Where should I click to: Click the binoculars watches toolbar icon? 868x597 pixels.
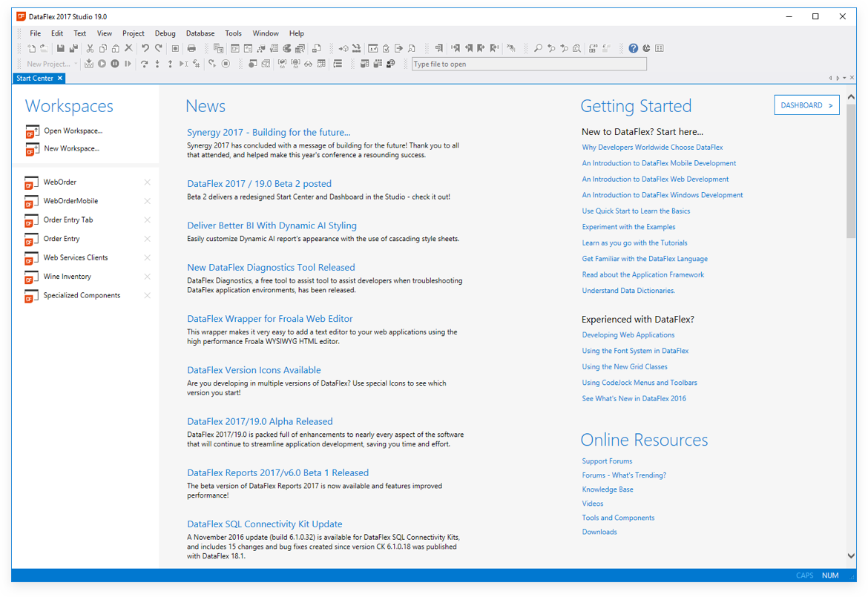pos(309,64)
